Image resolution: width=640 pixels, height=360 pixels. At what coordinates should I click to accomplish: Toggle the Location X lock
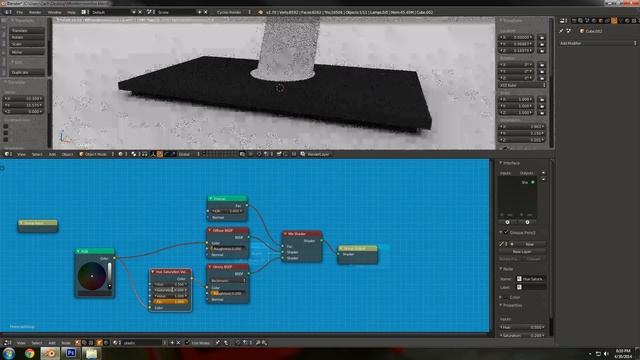click(542, 38)
